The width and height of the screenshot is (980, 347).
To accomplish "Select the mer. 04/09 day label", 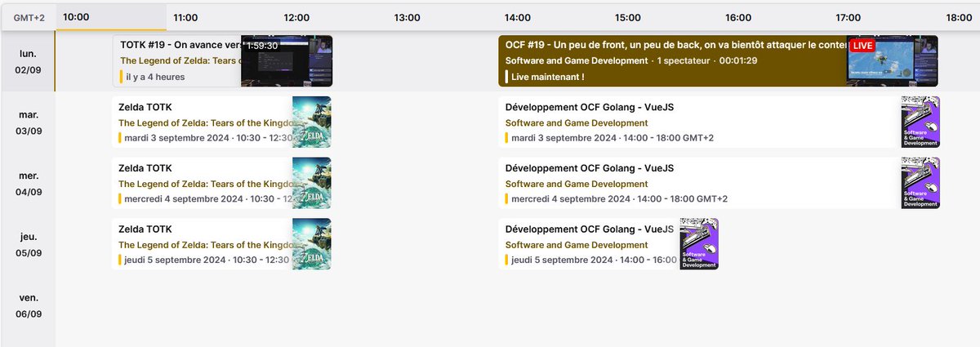I will pos(28,184).
